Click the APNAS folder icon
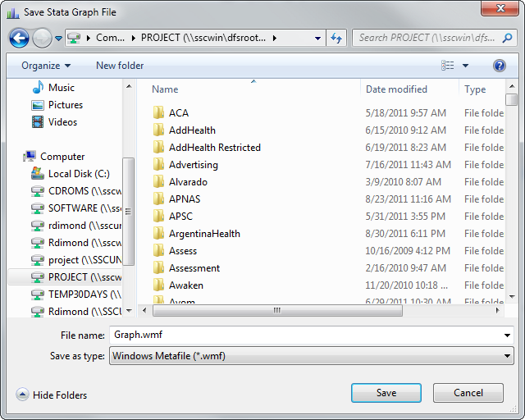The image size is (525, 420). [x=158, y=199]
